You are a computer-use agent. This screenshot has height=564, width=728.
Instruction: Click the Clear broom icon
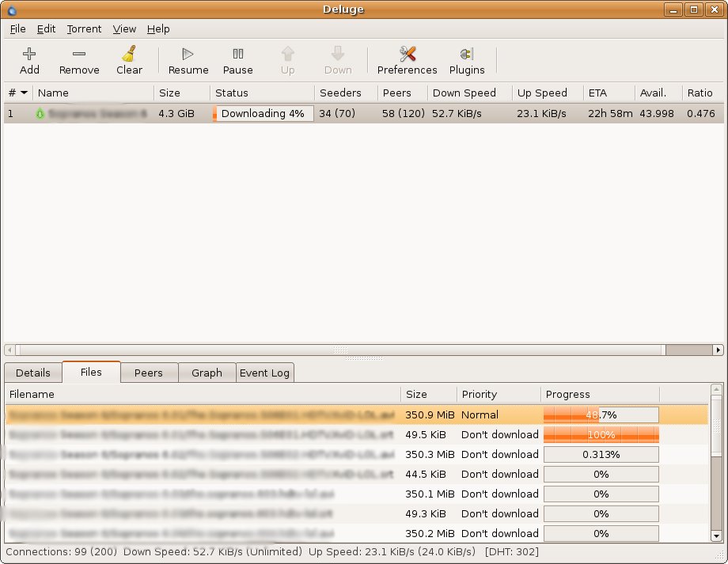(129, 54)
